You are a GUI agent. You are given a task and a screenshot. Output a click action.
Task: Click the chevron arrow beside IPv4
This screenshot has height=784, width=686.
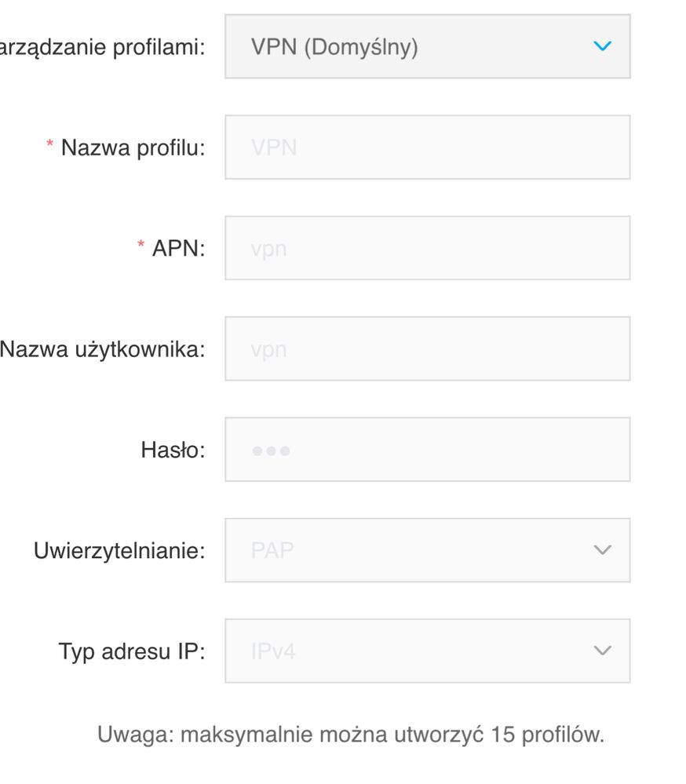coord(602,651)
